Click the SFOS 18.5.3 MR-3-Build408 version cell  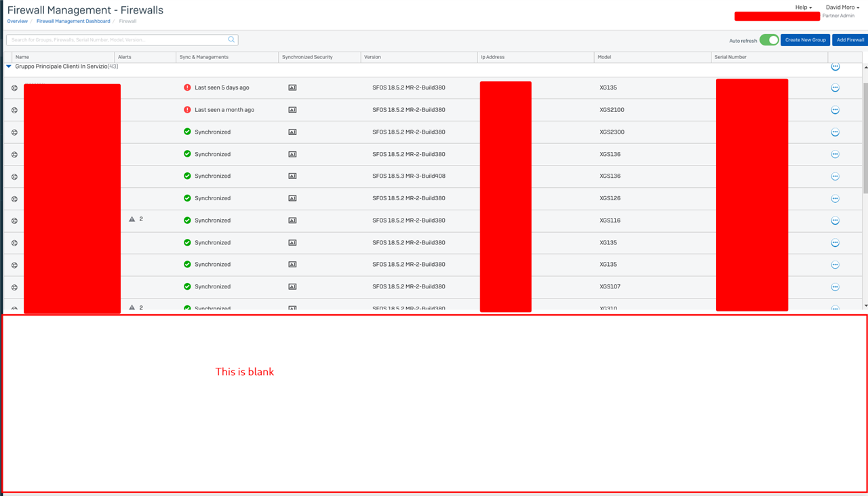click(409, 176)
